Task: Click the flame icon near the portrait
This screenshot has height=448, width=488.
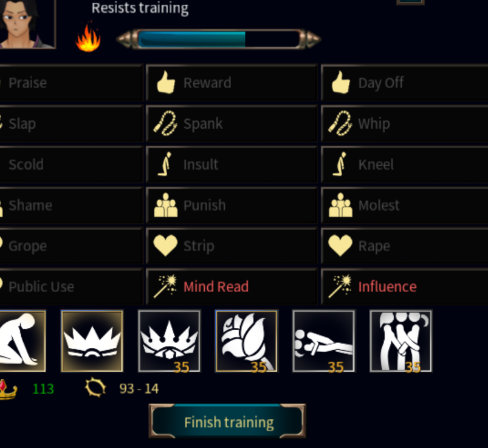Action: (x=88, y=36)
